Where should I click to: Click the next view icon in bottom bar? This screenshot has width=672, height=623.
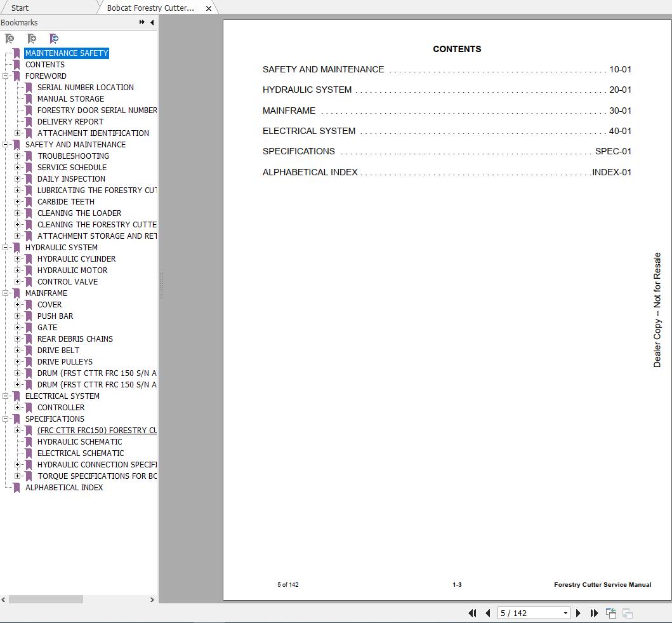coord(628,613)
